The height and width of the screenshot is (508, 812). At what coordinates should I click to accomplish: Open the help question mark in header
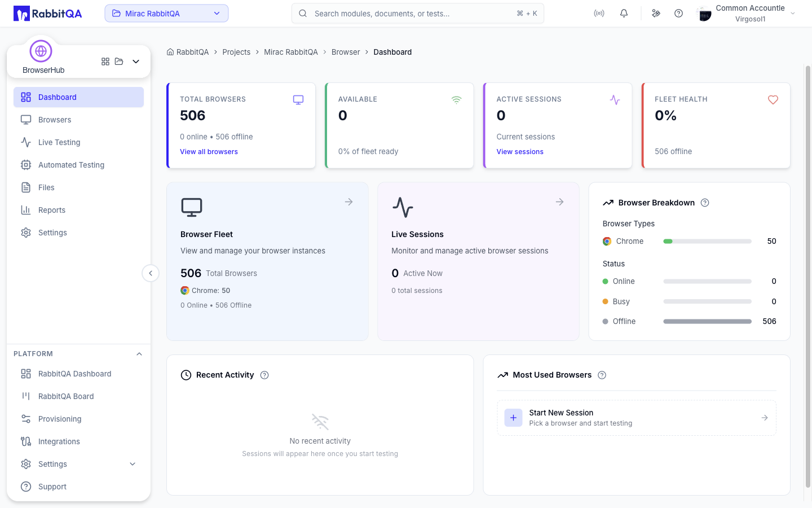click(x=678, y=14)
